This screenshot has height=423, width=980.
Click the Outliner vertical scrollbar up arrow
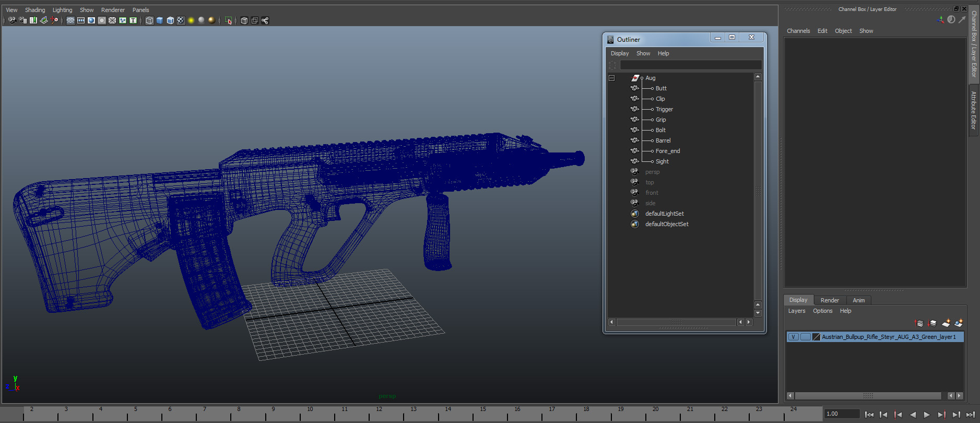click(x=758, y=77)
